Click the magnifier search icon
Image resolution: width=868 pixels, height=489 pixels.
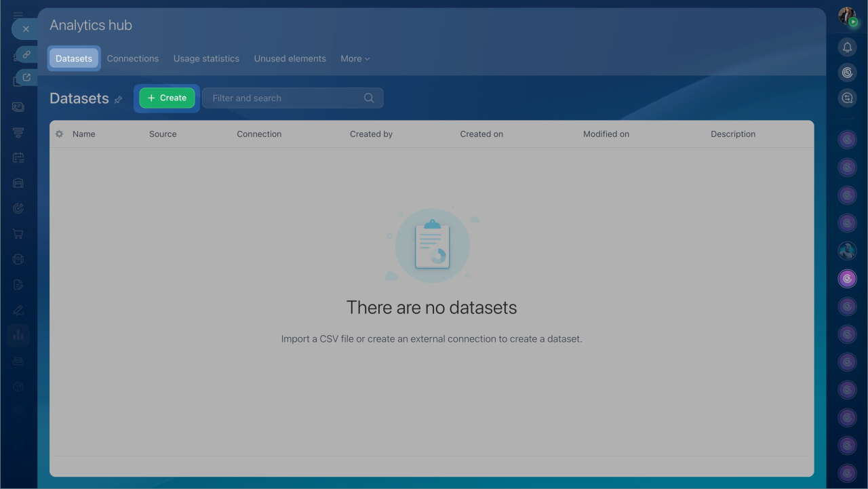point(369,98)
